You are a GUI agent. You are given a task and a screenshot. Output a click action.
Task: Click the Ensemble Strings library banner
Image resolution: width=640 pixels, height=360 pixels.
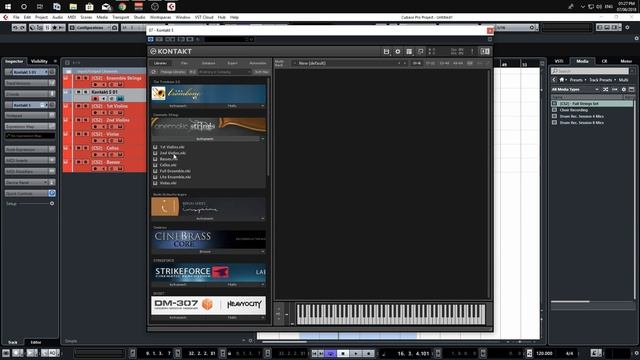tap(209, 126)
